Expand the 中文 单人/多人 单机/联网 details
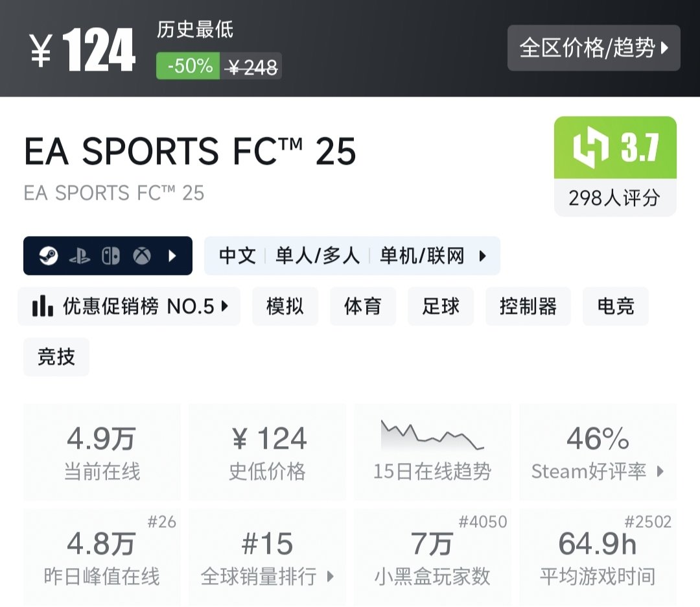This screenshot has width=700, height=607. pyautogui.click(x=482, y=256)
